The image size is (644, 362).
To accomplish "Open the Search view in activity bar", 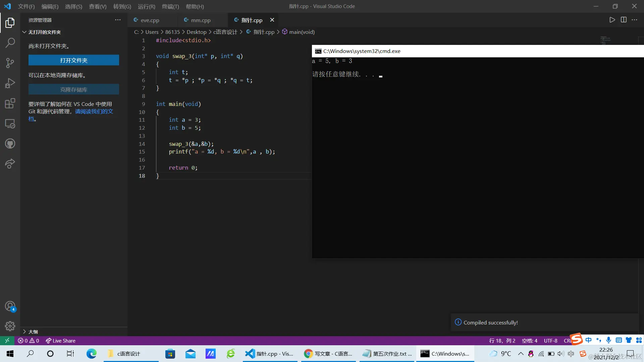I will point(10,43).
